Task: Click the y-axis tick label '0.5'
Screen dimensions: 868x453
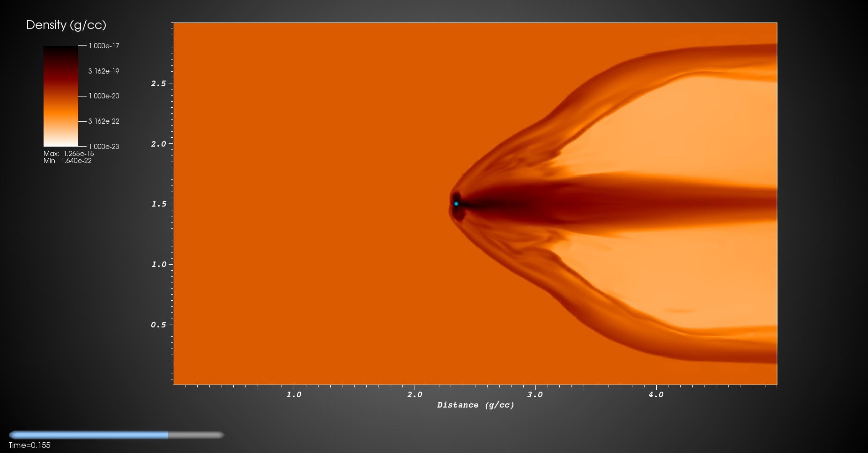Action: click(158, 325)
